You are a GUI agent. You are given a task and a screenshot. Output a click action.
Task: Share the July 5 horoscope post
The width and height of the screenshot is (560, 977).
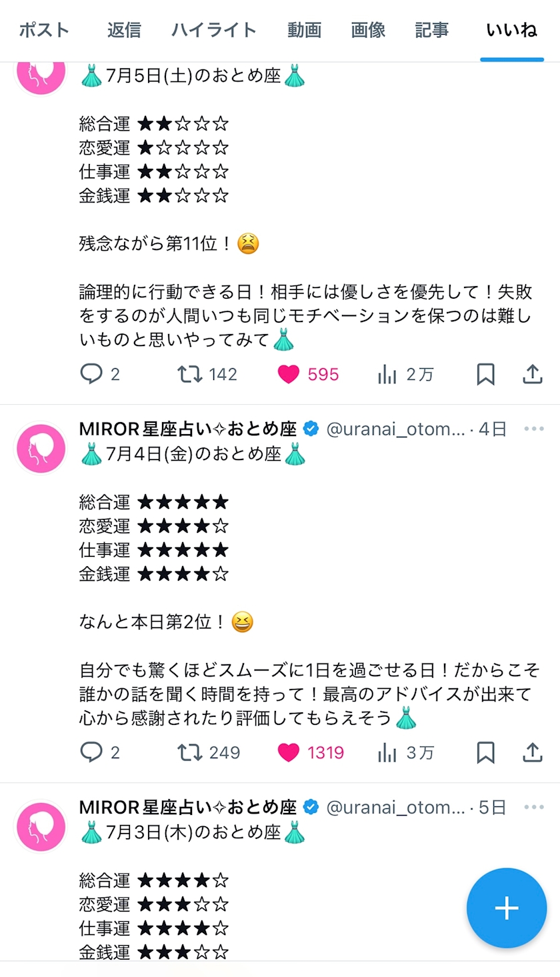pos(531,374)
